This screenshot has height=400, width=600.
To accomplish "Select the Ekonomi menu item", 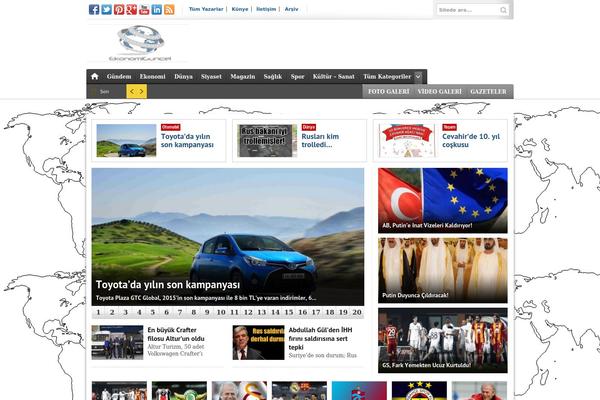I will click(152, 77).
